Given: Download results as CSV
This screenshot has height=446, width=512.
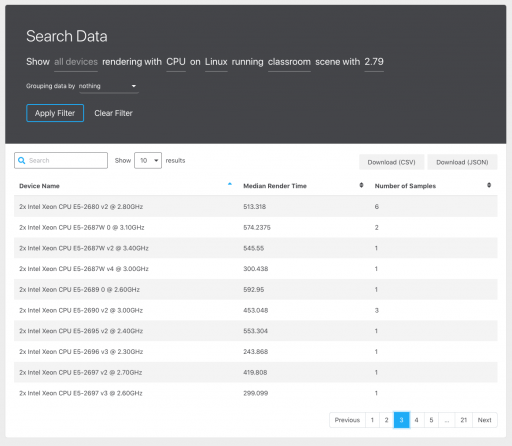Looking at the screenshot, I should pyautogui.click(x=391, y=162).
